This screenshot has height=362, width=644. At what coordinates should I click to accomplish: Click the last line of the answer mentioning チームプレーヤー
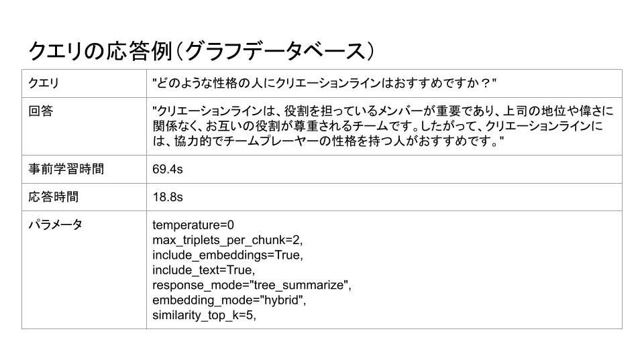[x=328, y=141]
